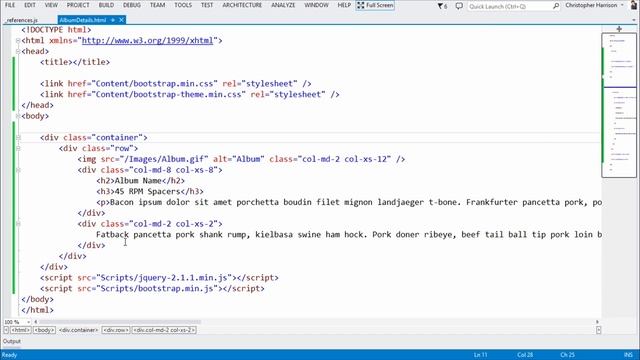
Task: Open the WINDOW menu
Action: 316,5
